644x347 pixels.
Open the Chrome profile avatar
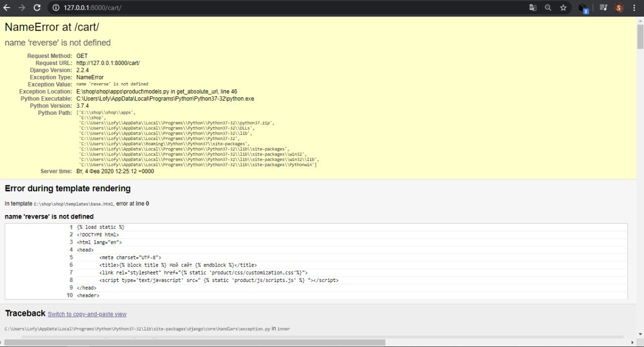(619, 8)
